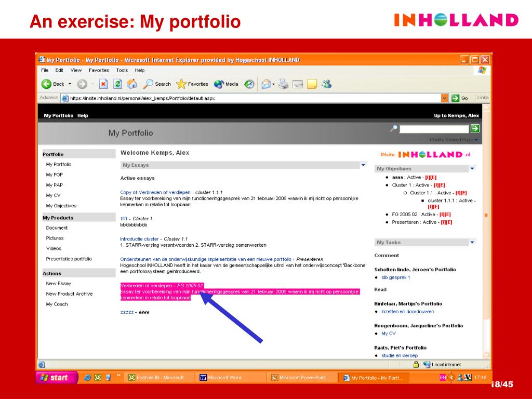The width and height of the screenshot is (532, 399).
Task: Click the magnifier icon by portal search
Action: pos(394,129)
